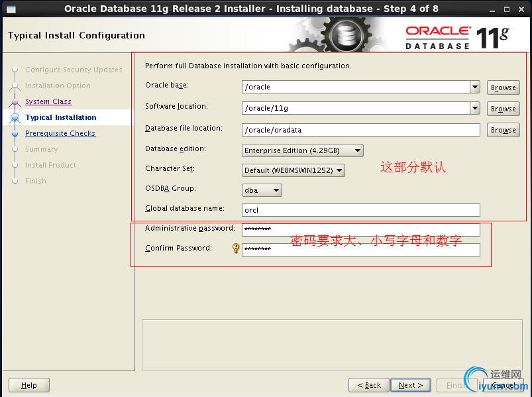Image resolution: width=532 pixels, height=397 pixels.
Task: Click the Installation Option step text
Action: pos(58,85)
